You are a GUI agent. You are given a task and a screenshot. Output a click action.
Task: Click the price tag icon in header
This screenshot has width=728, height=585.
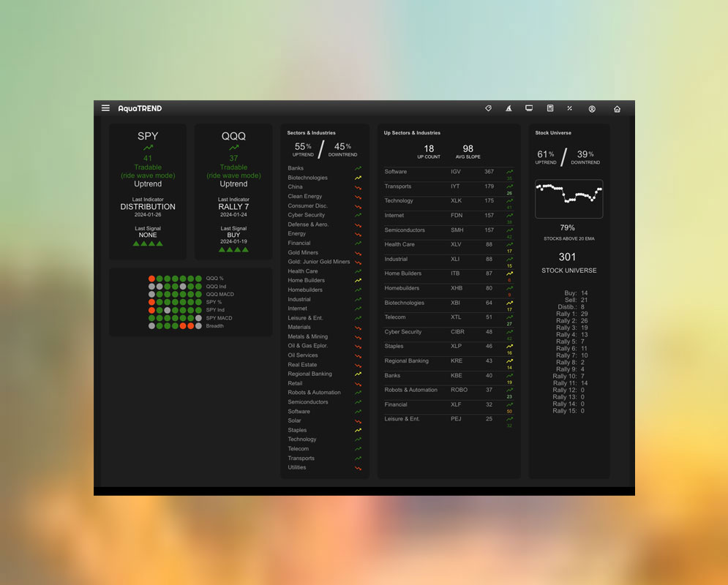[x=489, y=108]
